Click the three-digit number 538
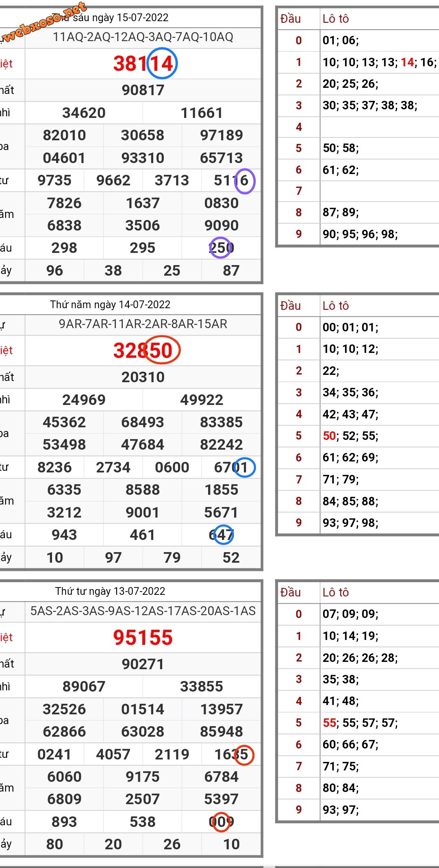The height and width of the screenshot is (868, 439). click(x=143, y=822)
